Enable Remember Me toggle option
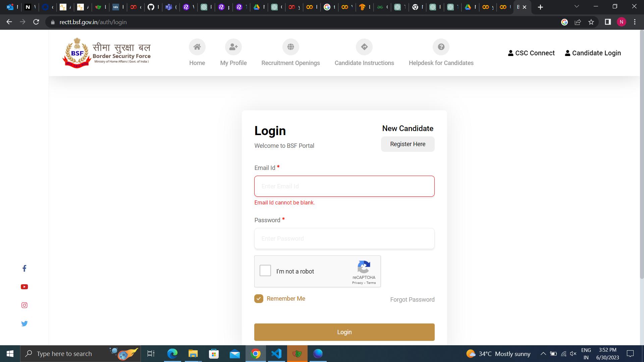This screenshot has height=362, width=644. pyautogui.click(x=259, y=299)
